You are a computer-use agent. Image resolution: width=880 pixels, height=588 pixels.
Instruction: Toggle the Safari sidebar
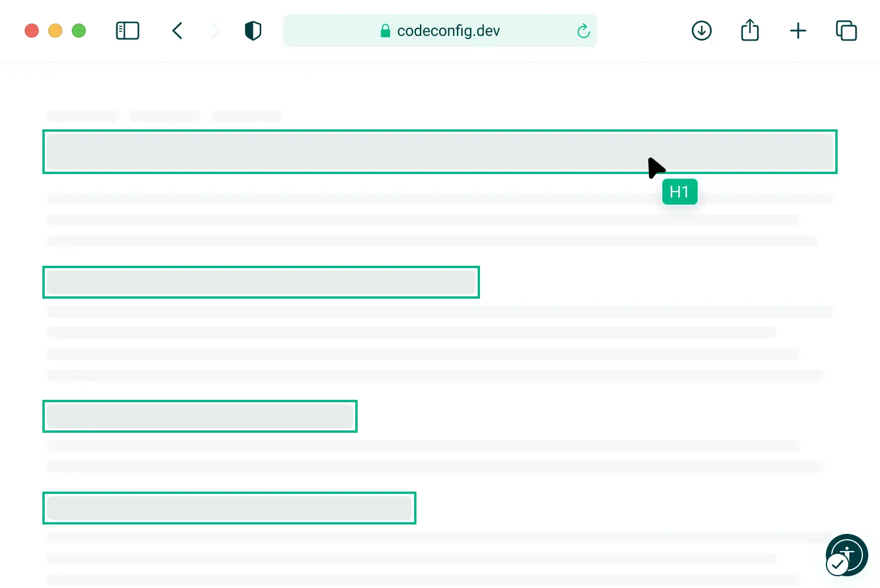click(128, 31)
